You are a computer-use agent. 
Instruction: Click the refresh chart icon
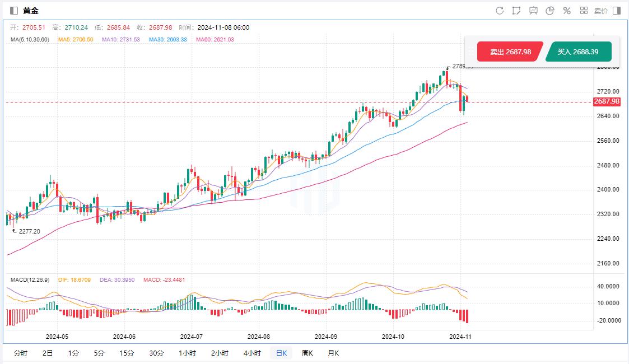pos(500,11)
